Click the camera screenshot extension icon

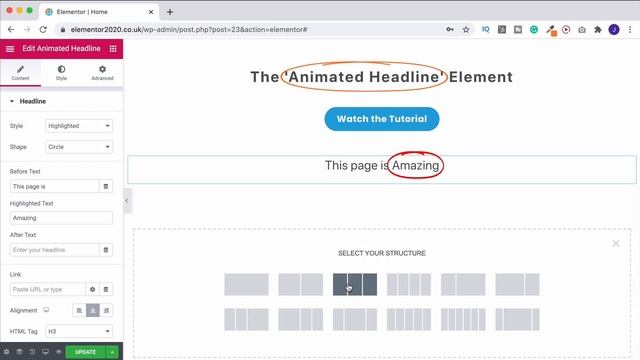pyautogui.click(x=582, y=29)
